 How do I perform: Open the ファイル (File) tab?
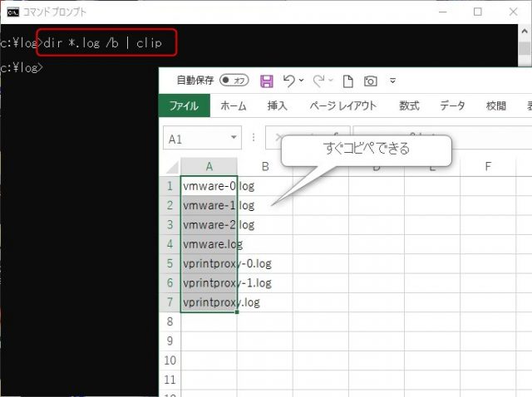(x=184, y=106)
